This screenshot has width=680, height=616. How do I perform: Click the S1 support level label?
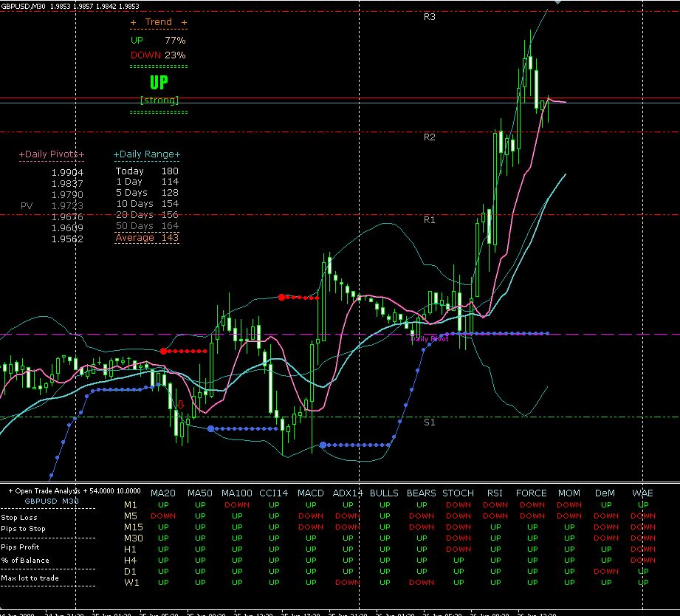click(429, 422)
